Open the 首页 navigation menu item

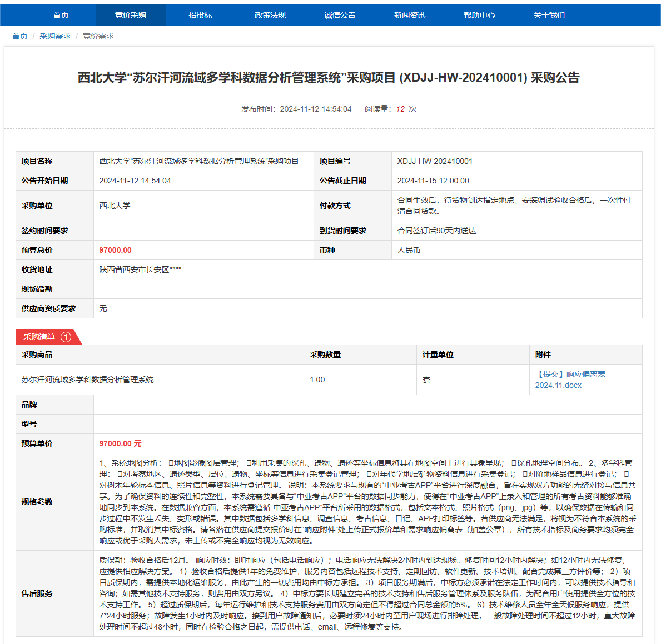pyautogui.click(x=61, y=15)
